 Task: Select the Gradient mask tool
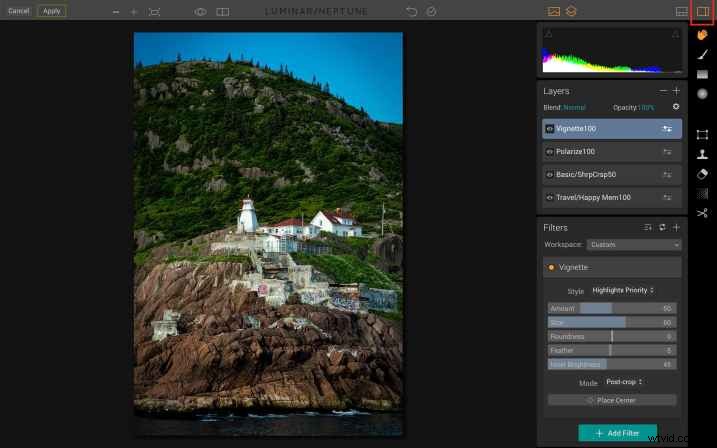pos(702,74)
